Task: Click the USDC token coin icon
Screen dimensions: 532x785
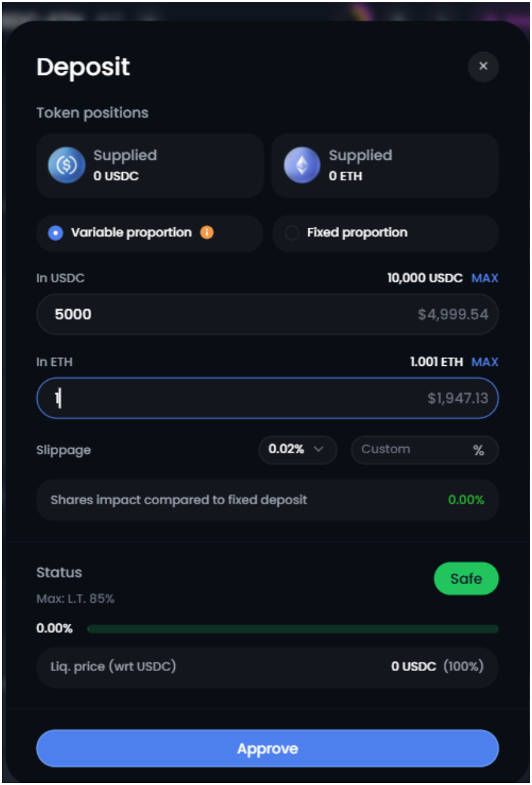Action: point(66,165)
